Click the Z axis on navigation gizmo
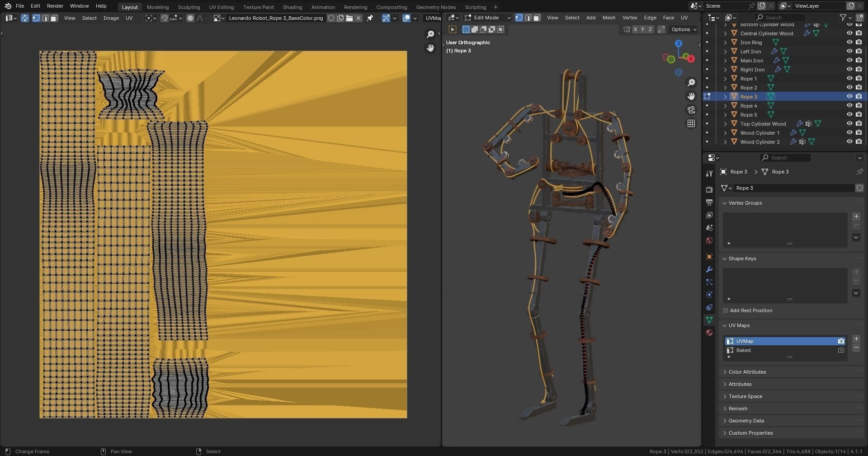Screen dimensions: 868x456 pyautogui.click(x=678, y=43)
